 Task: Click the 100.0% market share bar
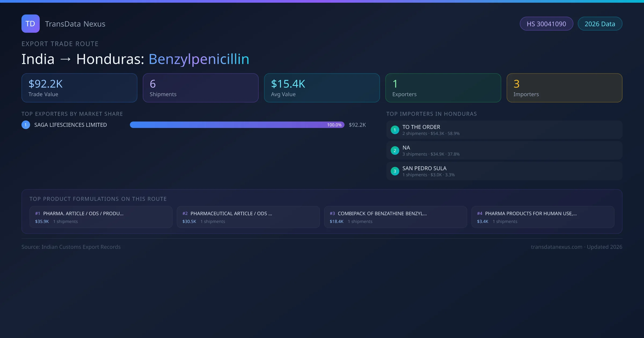coord(237,125)
